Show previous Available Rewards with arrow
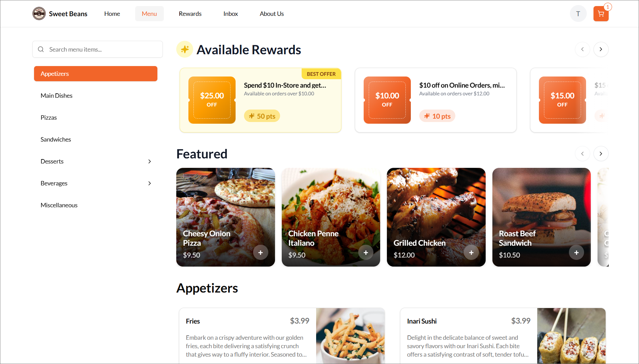The width and height of the screenshot is (639, 364). (582, 50)
